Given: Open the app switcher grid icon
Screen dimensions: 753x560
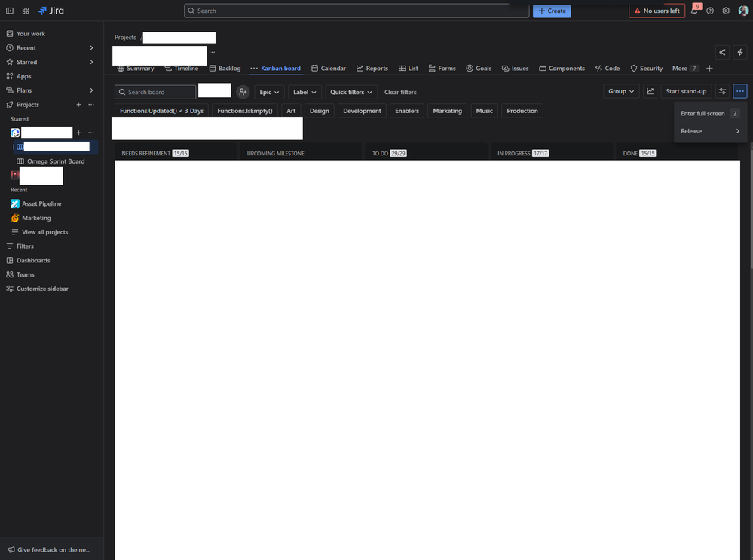Looking at the screenshot, I should pos(26,11).
